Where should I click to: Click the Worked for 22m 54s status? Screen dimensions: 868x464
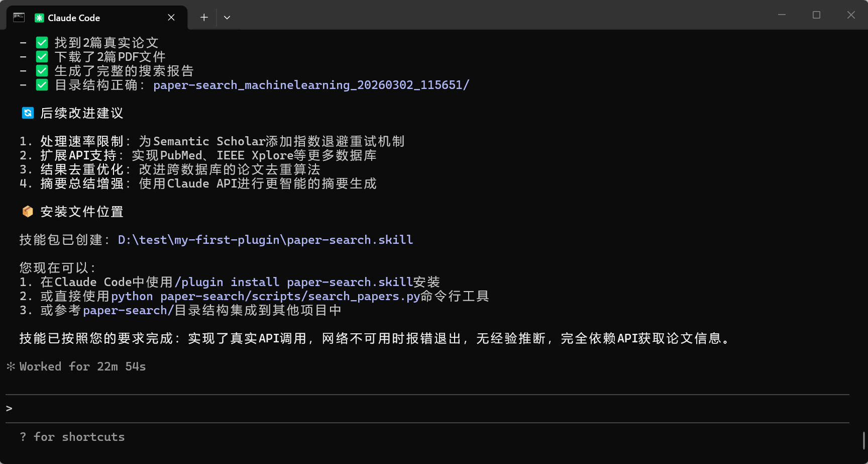point(83,366)
